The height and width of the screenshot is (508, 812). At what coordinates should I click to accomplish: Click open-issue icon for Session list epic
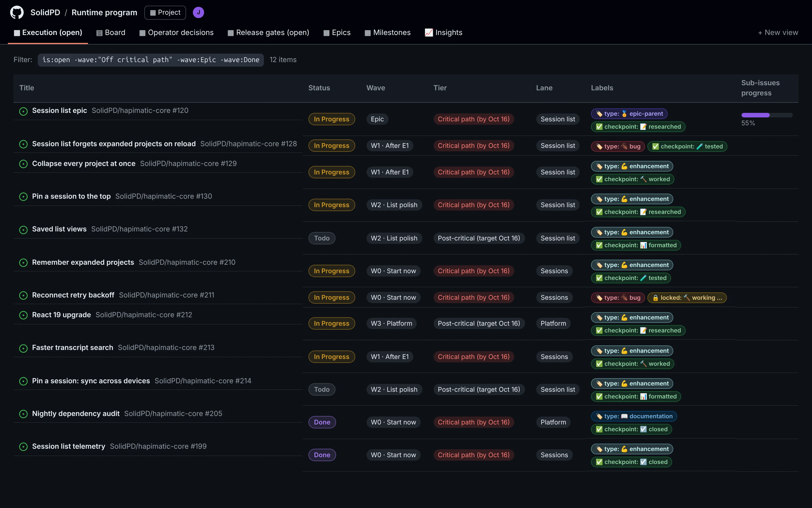pos(23,111)
